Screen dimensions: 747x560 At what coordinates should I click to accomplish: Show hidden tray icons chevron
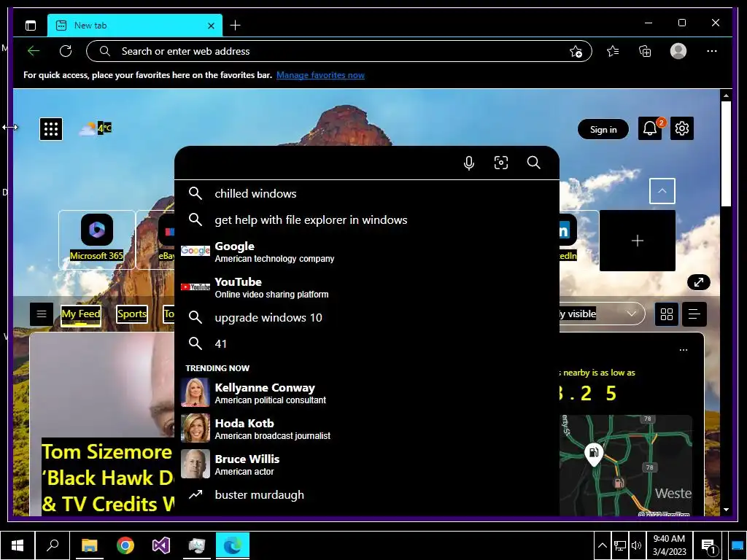point(602,545)
